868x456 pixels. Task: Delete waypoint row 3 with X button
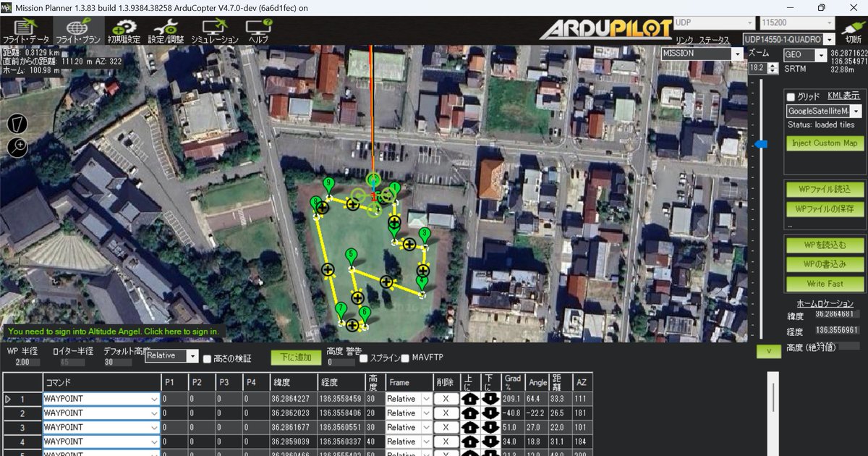[446, 428]
